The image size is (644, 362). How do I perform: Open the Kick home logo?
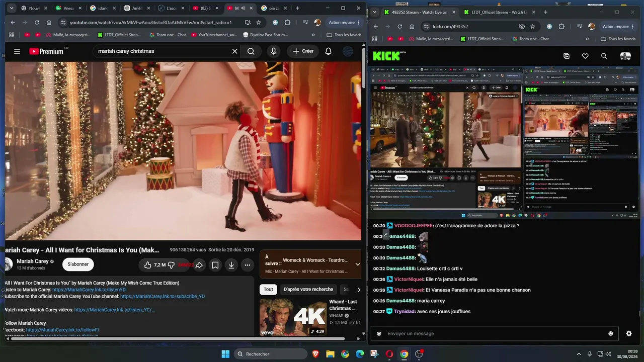pyautogui.click(x=390, y=56)
